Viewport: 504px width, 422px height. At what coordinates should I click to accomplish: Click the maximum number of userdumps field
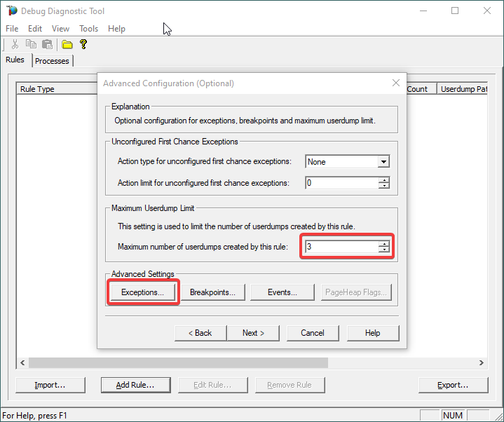pyautogui.click(x=341, y=247)
